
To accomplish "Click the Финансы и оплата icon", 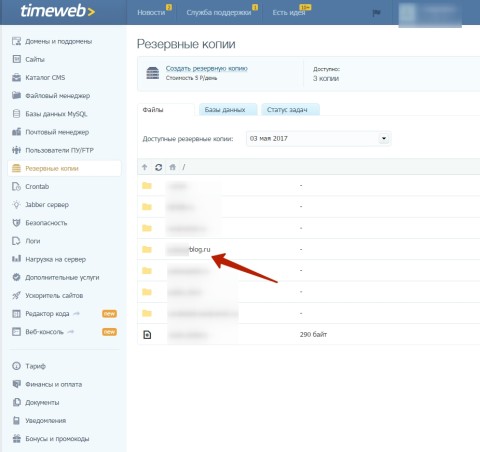I will (16, 384).
